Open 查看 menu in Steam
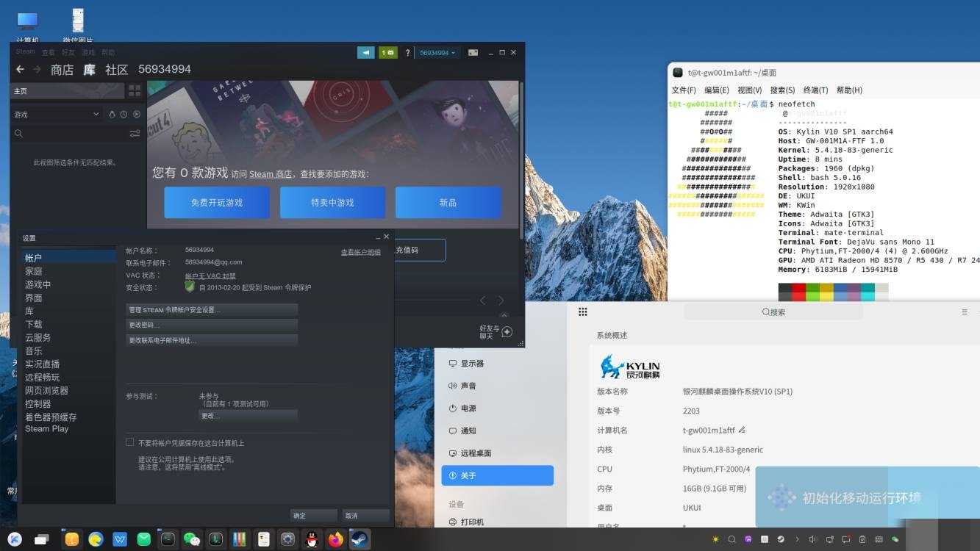 49,52
